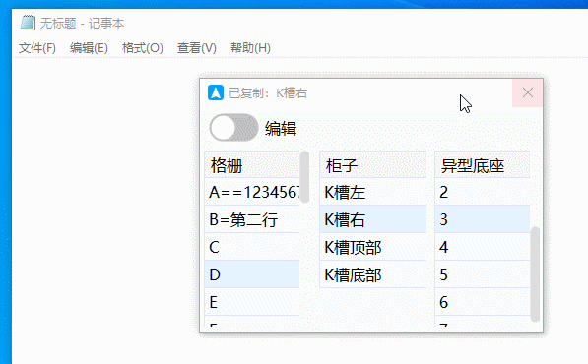Click the 格栅 column header
The height and width of the screenshot is (364, 588).
tap(252, 164)
